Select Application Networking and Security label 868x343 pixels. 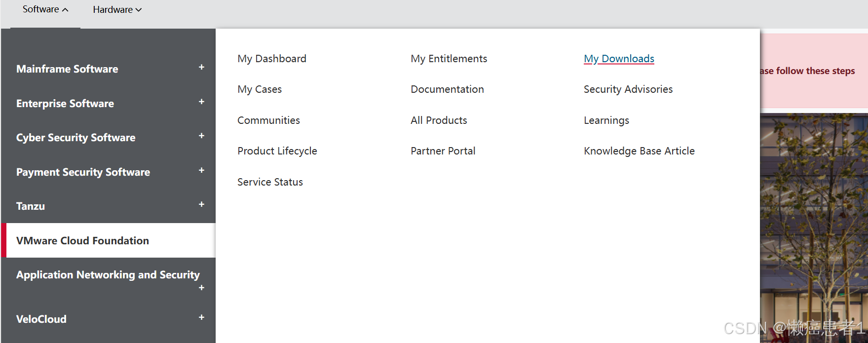[x=108, y=275]
